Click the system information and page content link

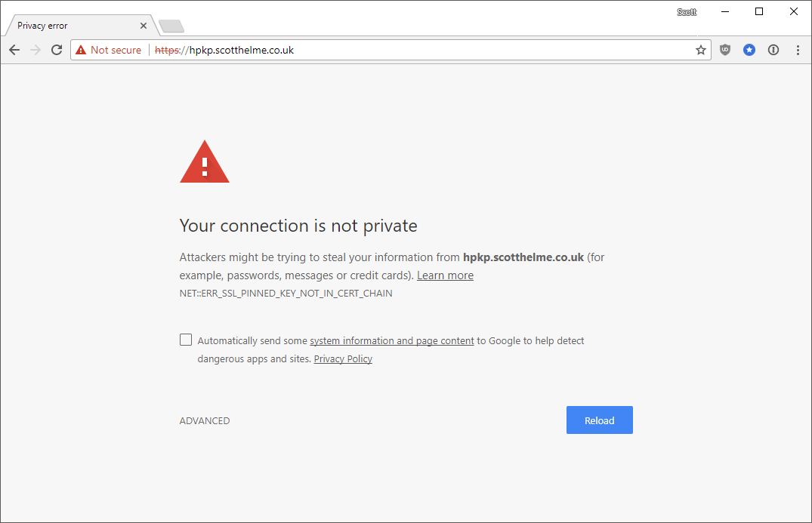coord(391,340)
